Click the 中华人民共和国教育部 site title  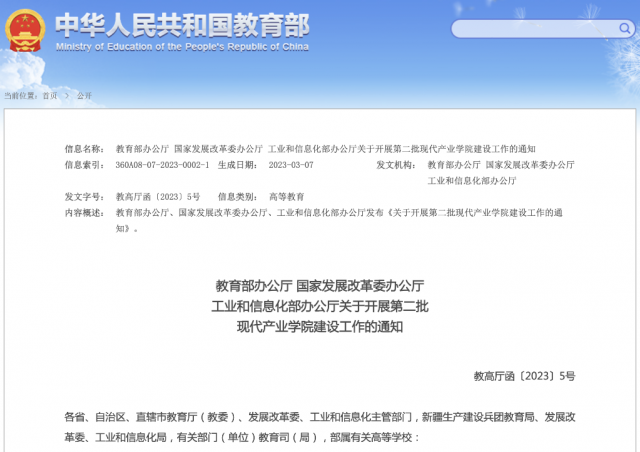pyautogui.click(x=182, y=23)
